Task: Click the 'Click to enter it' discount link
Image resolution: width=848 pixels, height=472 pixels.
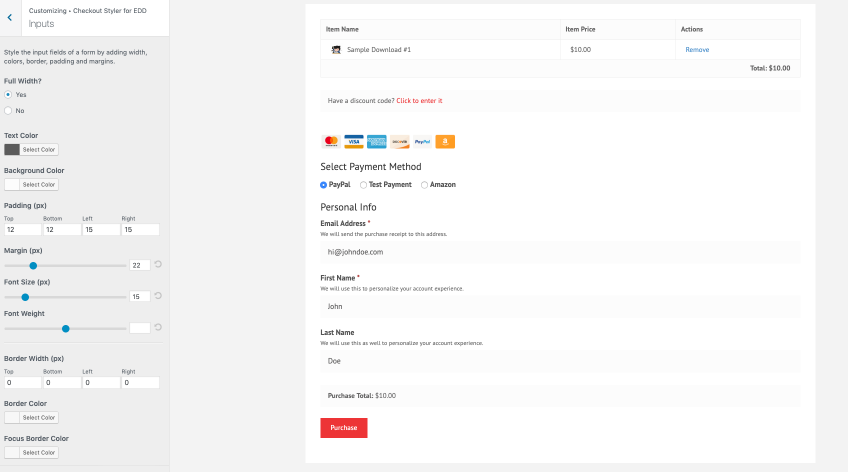Action: [x=419, y=101]
